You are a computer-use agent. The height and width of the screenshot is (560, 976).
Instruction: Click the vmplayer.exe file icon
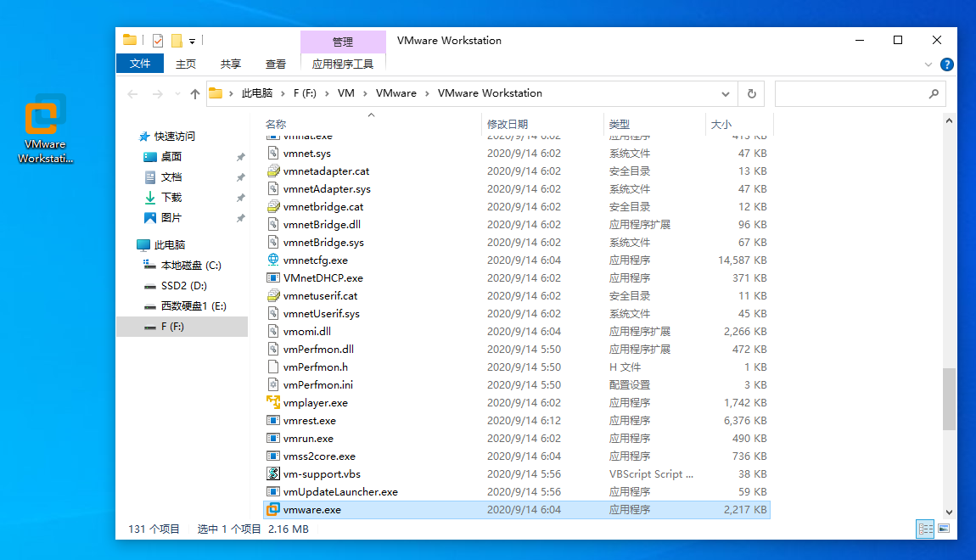272,402
